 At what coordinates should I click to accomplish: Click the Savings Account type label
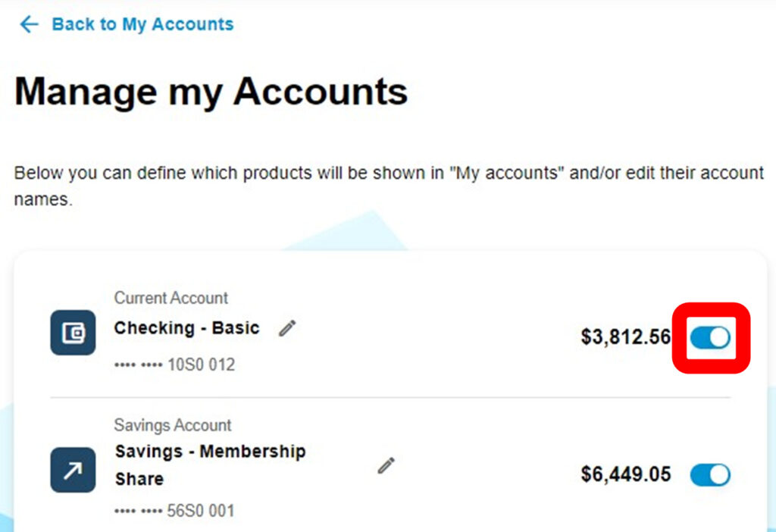(x=173, y=425)
